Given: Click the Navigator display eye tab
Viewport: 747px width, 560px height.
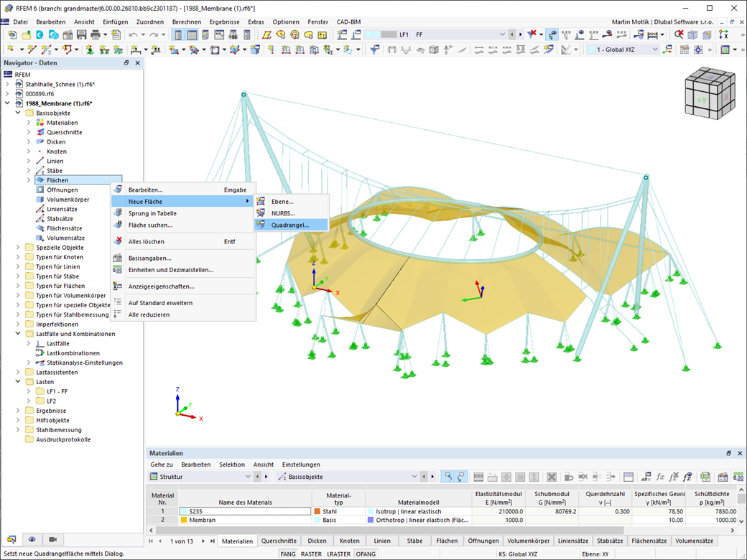Looking at the screenshot, I should 32,539.
